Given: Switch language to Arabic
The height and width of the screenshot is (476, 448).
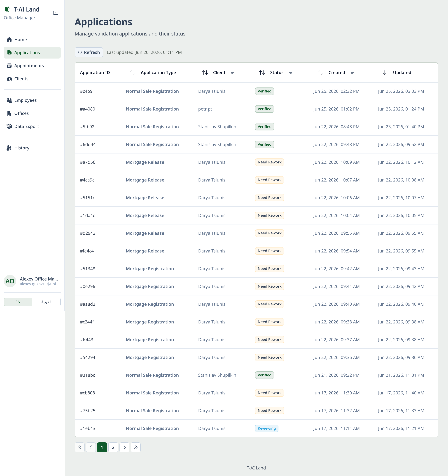Looking at the screenshot, I should pyautogui.click(x=46, y=302).
